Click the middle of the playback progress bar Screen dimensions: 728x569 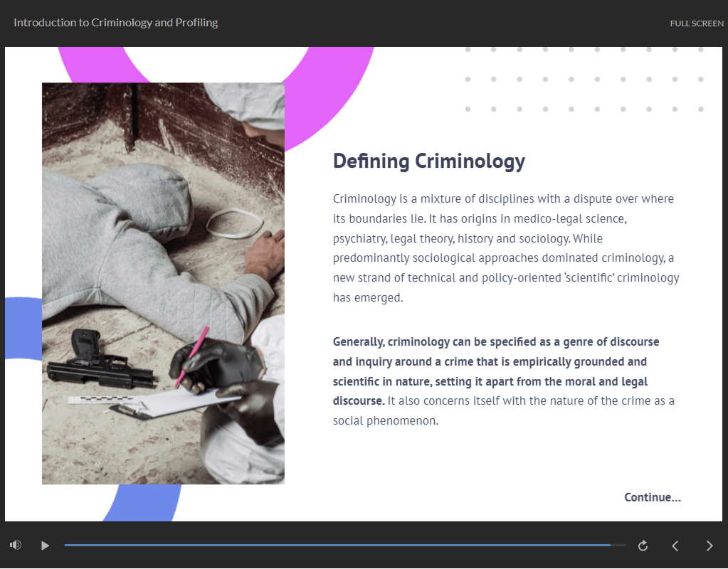click(345, 546)
